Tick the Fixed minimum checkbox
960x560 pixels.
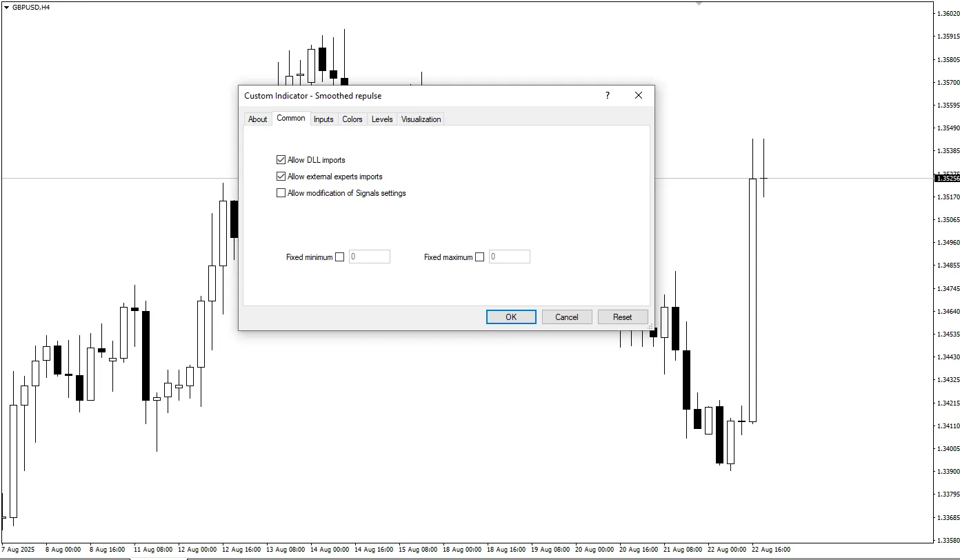click(339, 257)
